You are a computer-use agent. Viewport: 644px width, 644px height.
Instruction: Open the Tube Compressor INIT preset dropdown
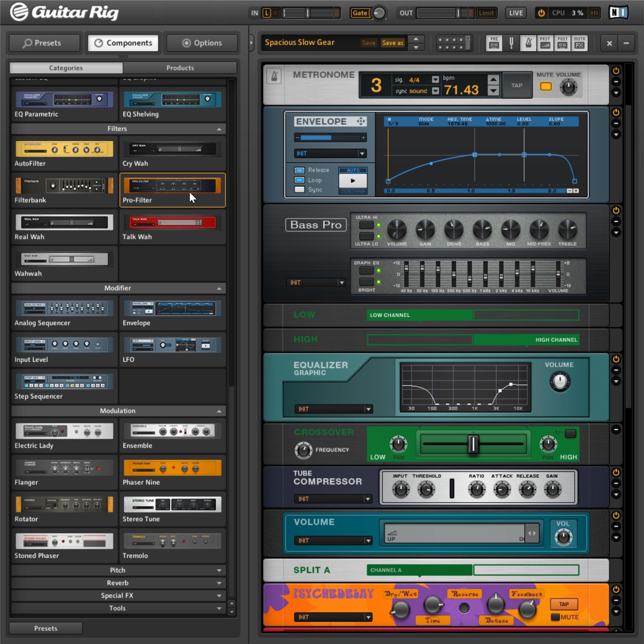333,499
